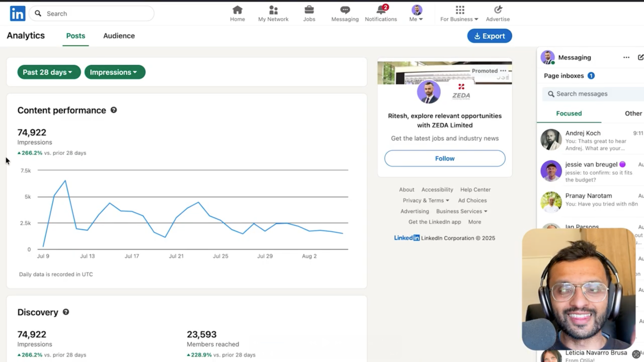Expand the Business Services dropdown
Viewport: 644px width, 362px height.
pyautogui.click(x=462, y=211)
